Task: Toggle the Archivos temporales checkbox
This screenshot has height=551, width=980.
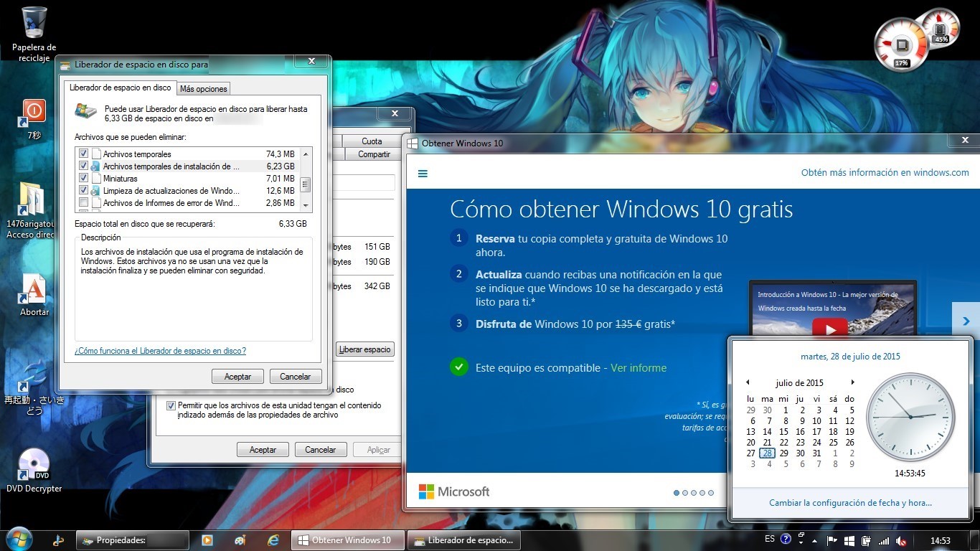Action: pyautogui.click(x=84, y=154)
